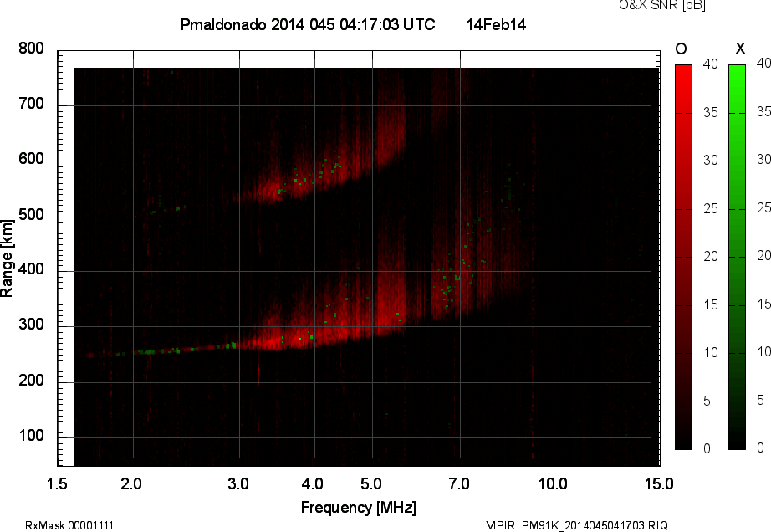Click the 700 range axis tick label

31,104
